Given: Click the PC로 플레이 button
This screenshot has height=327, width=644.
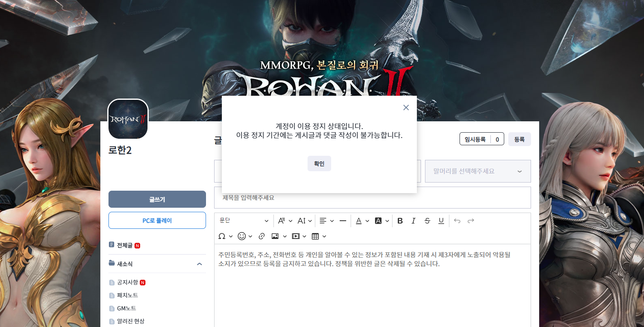Looking at the screenshot, I should (x=157, y=220).
